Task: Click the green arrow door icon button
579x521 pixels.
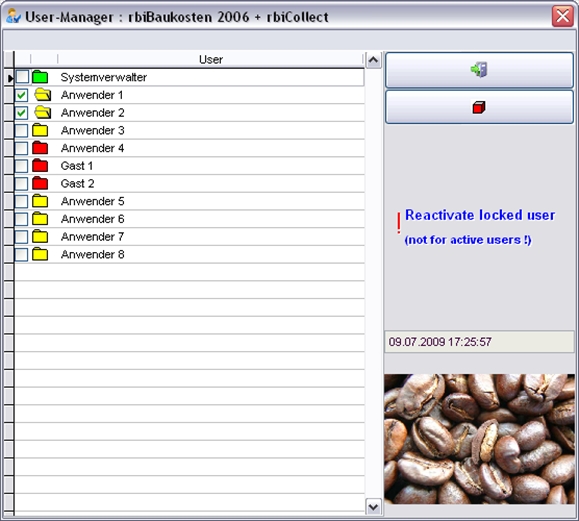Action: pyautogui.click(x=479, y=70)
